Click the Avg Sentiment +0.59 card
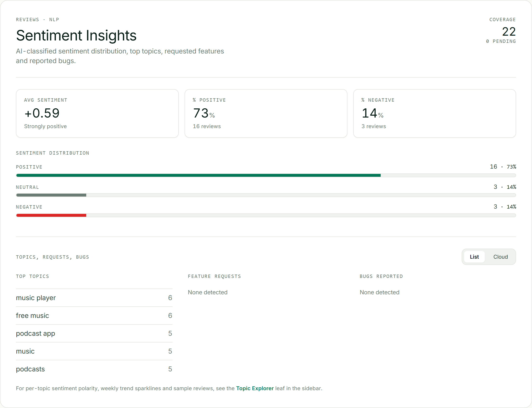Image resolution: width=532 pixels, height=408 pixels. pyautogui.click(x=97, y=113)
